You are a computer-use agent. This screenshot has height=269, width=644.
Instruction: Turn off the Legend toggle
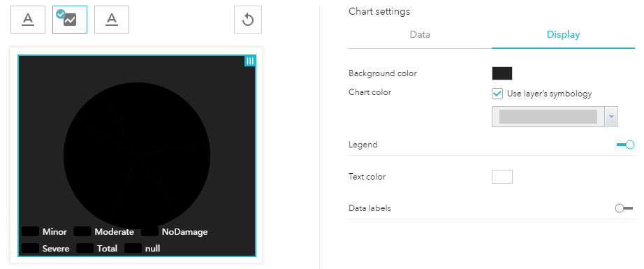pos(626,145)
